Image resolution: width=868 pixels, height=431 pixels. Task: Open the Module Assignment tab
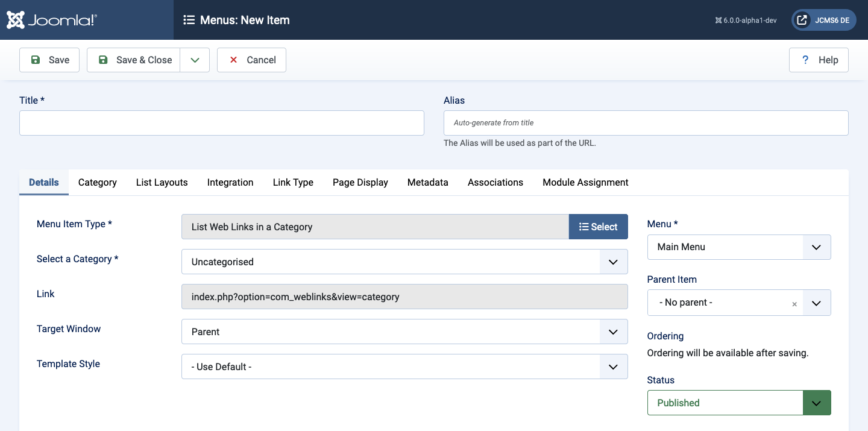pos(586,182)
